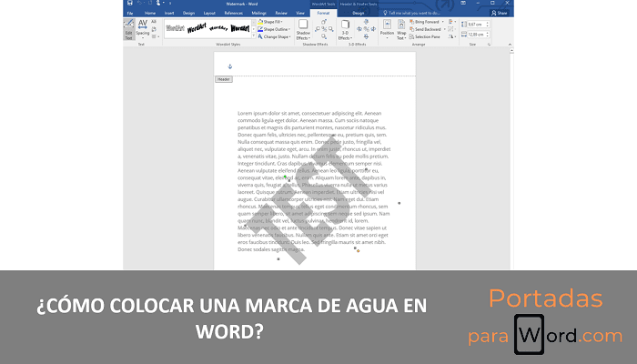Open the Position dropdown

pyautogui.click(x=387, y=30)
